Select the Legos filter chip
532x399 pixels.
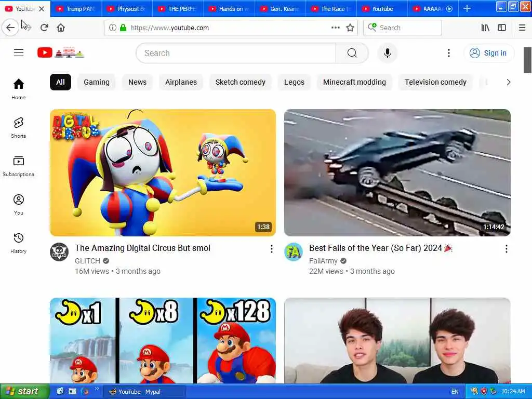(x=294, y=82)
